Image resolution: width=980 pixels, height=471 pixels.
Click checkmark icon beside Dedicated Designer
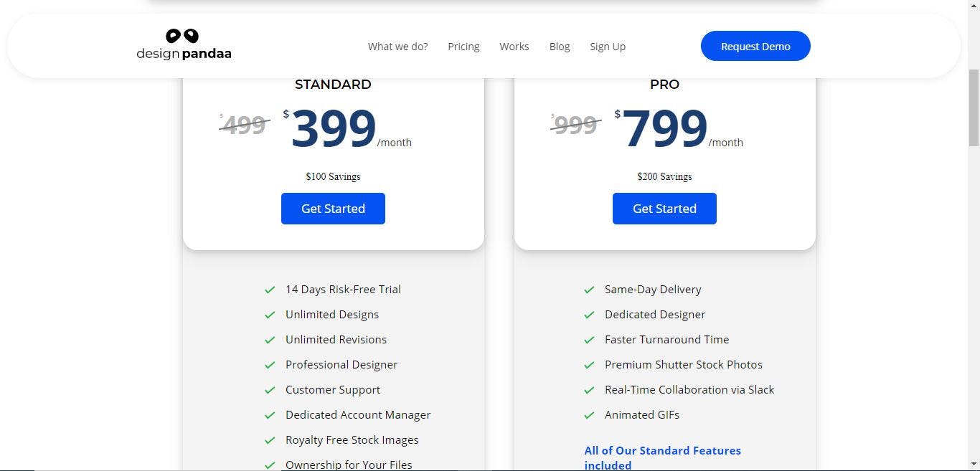coord(589,315)
